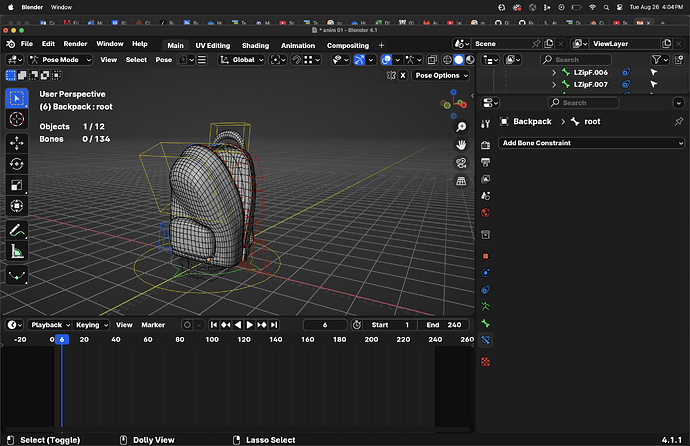
Task: Click the Start frame field
Action: pyautogui.click(x=389, y=325)
